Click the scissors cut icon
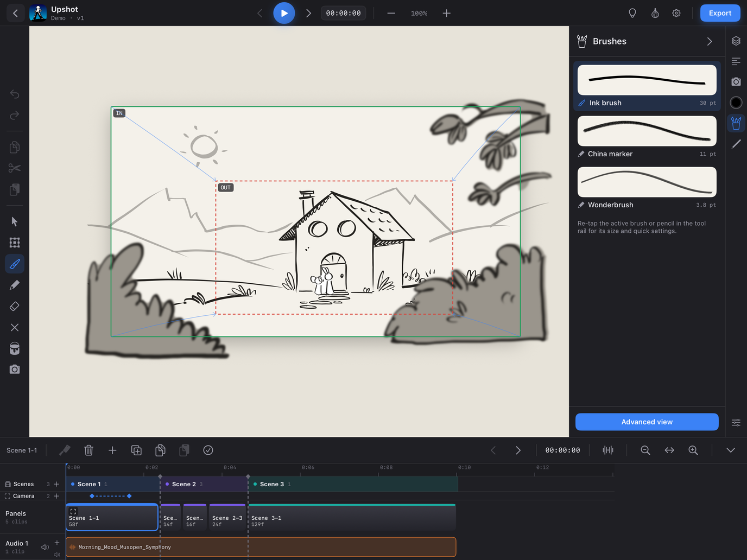This screenshot has width=747, height=560. pyautogui.click(x=15, y=168)
